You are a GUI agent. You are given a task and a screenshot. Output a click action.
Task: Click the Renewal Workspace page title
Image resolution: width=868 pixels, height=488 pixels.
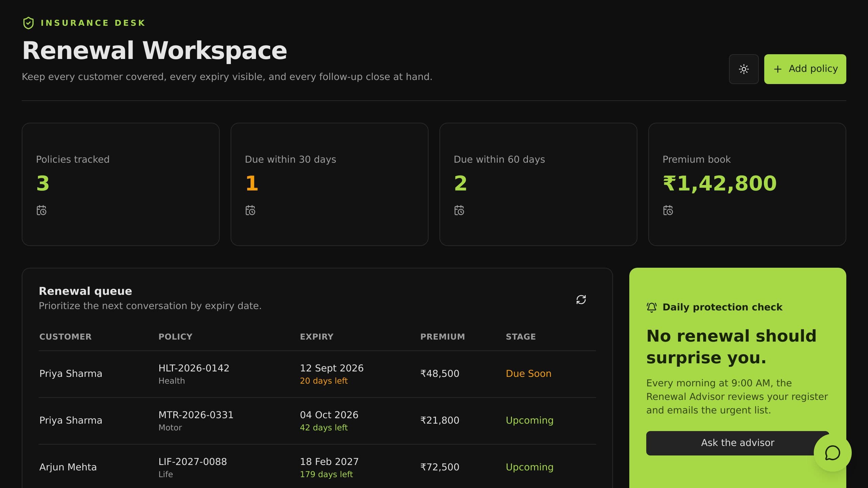pyautogui.click(x=155, y=51)
